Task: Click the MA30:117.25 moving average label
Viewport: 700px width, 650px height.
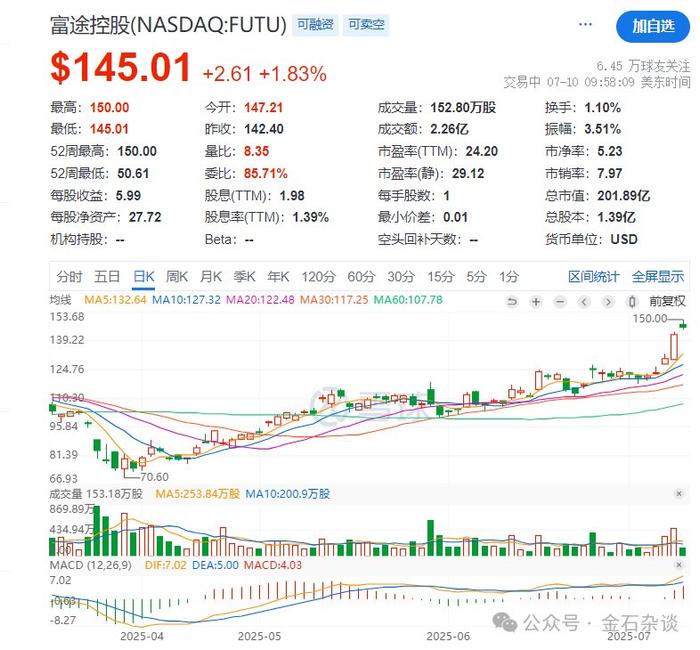Action: coord(334,300)
